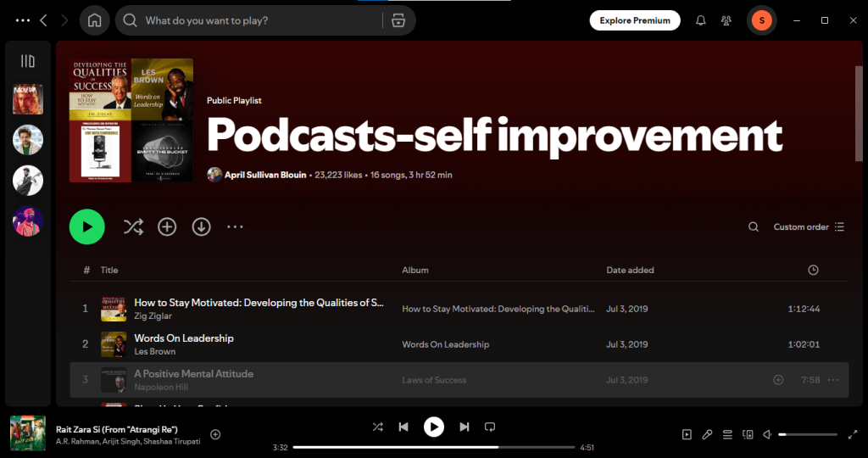Viewport: 868px width, 458px height.
Task: Add playlist to Your Library
Action: point(167,226)
